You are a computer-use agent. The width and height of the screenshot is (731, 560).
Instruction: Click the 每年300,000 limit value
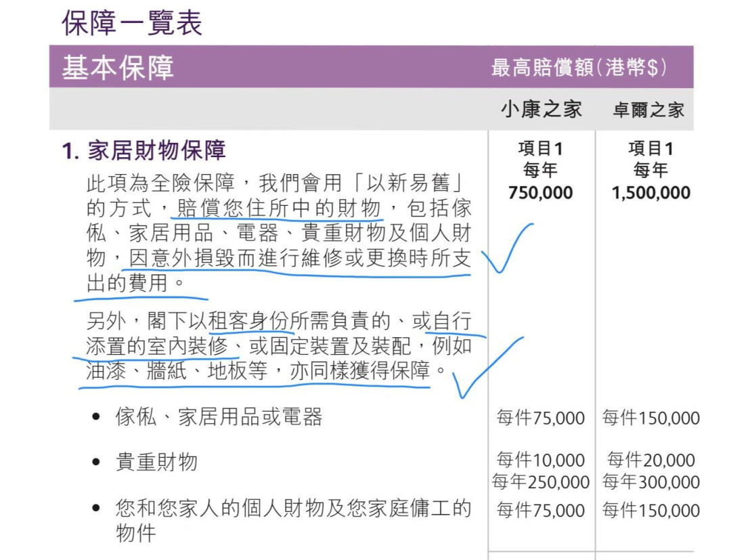[650, 482]
